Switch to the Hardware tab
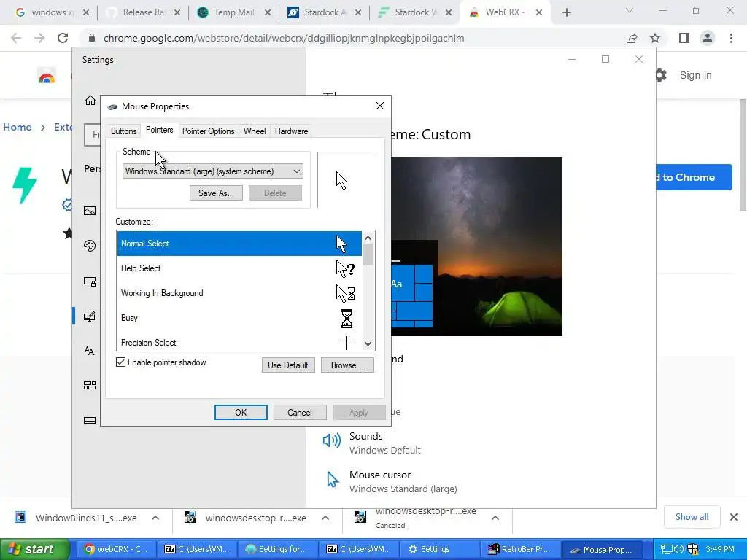This screenshot has height=560, width=747. pos(291,131)
